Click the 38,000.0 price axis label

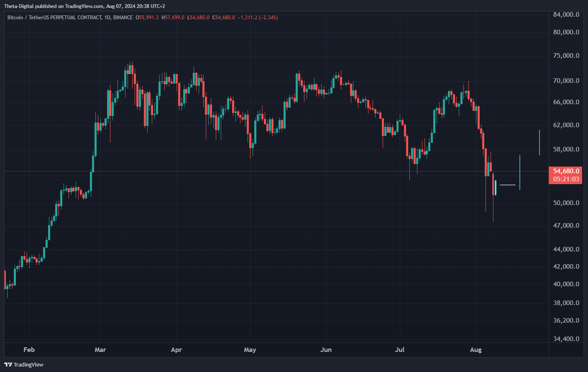tap(566, 303)
